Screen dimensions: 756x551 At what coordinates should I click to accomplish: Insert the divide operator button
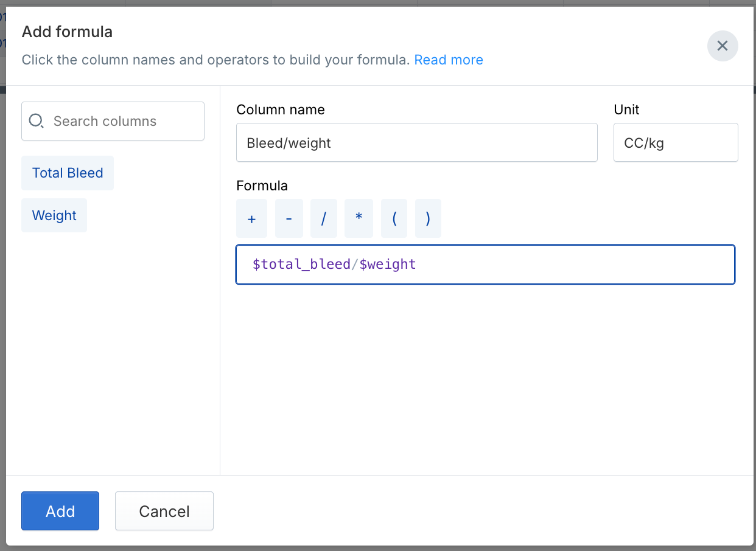click(323, 219)
